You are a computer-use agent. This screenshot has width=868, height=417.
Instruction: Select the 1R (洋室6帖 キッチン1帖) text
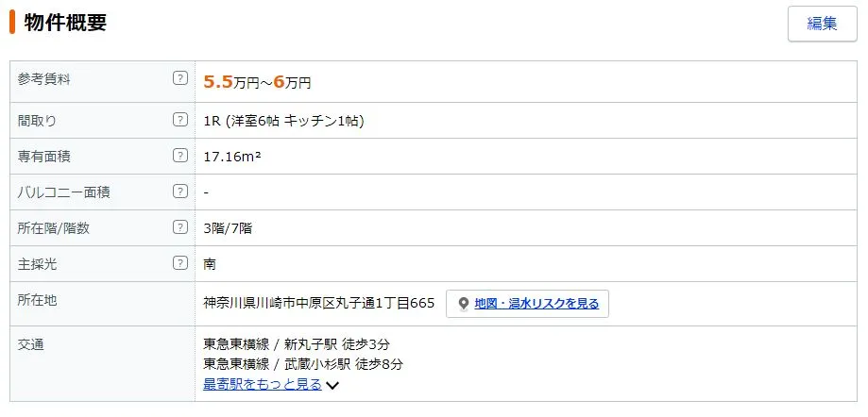tap(283, 121)
